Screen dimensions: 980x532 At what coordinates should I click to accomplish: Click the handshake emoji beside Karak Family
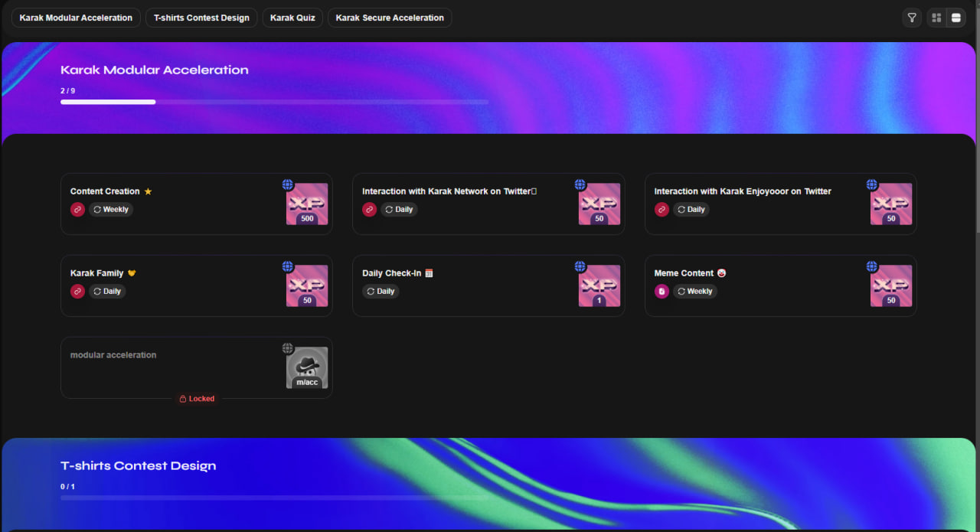coord(132,273)
